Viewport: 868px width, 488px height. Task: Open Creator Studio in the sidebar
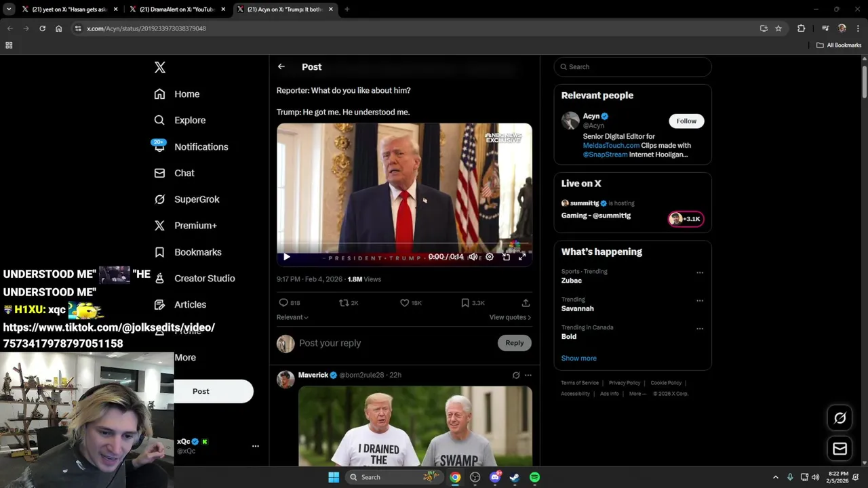(195, 279)
